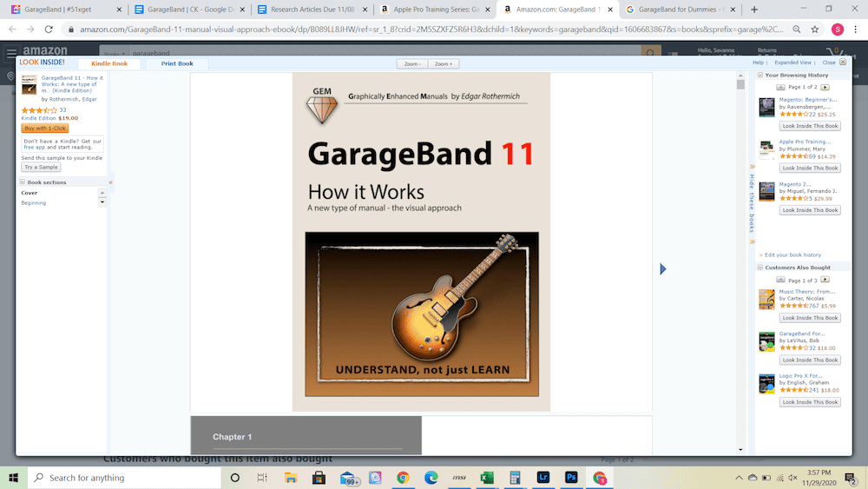Click the browser zoom magnifier icon
Image resolution: width=868 pixels, height=489 pixels.
[x=797, y=30]
